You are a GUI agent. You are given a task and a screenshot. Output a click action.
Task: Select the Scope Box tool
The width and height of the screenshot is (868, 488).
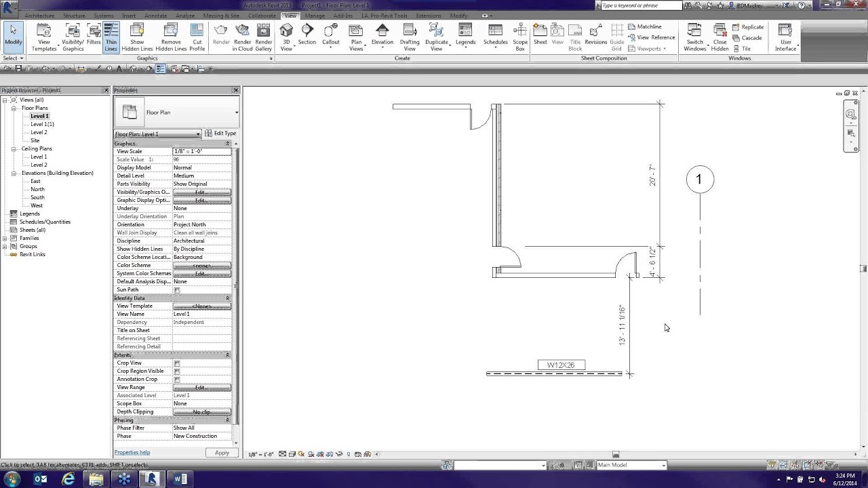point(520,37)
